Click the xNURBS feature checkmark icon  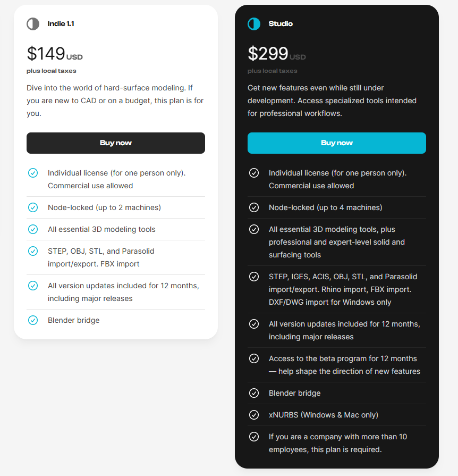[x=254, y=415]
